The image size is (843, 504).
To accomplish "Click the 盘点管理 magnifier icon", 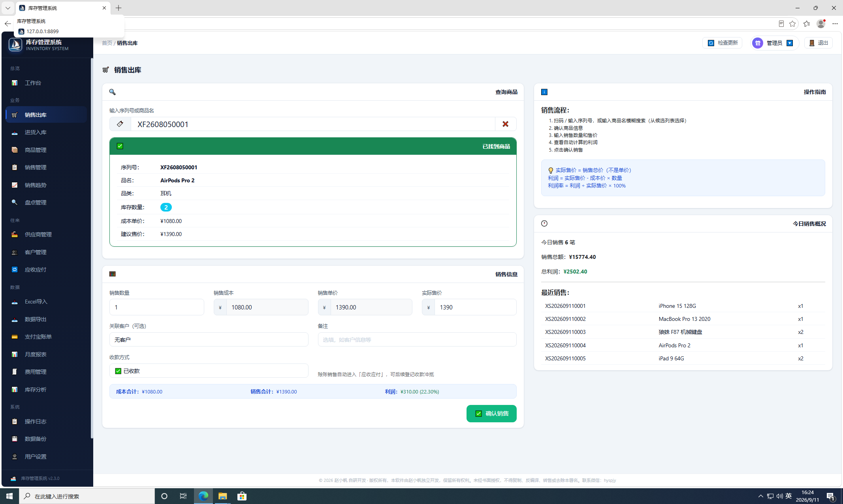I will pyautogui.click(x=15, y=202).
